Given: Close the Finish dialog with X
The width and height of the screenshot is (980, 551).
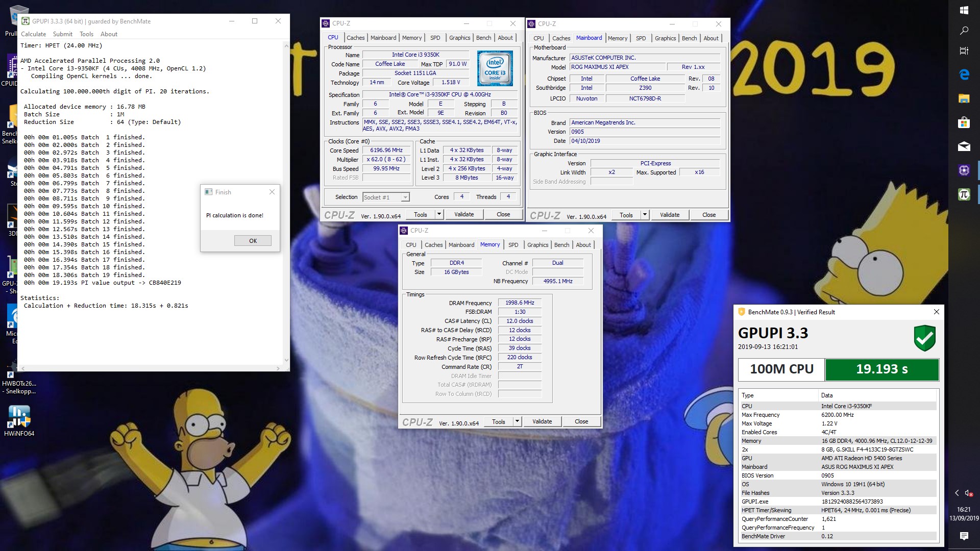Looking at the screenshot, I should pos(272,192).
